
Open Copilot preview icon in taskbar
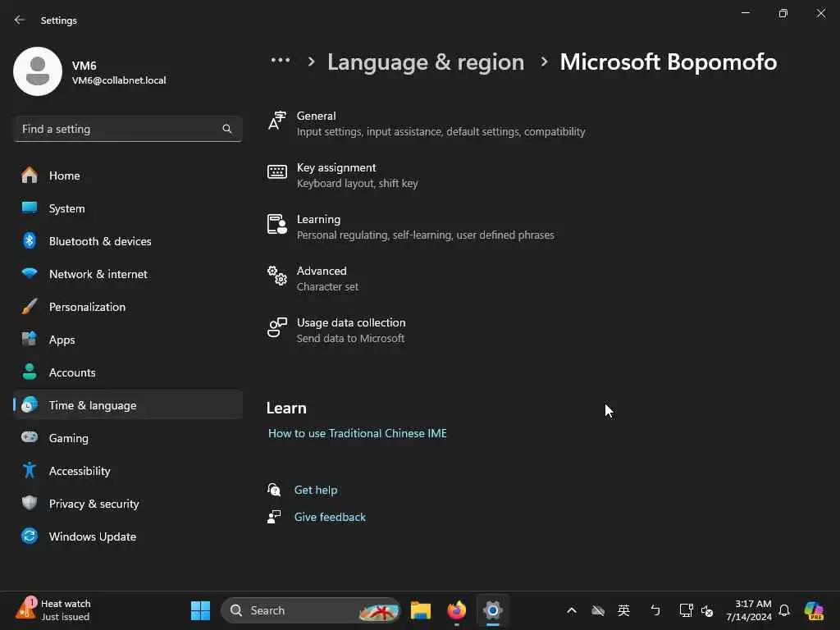click(814, 610)
